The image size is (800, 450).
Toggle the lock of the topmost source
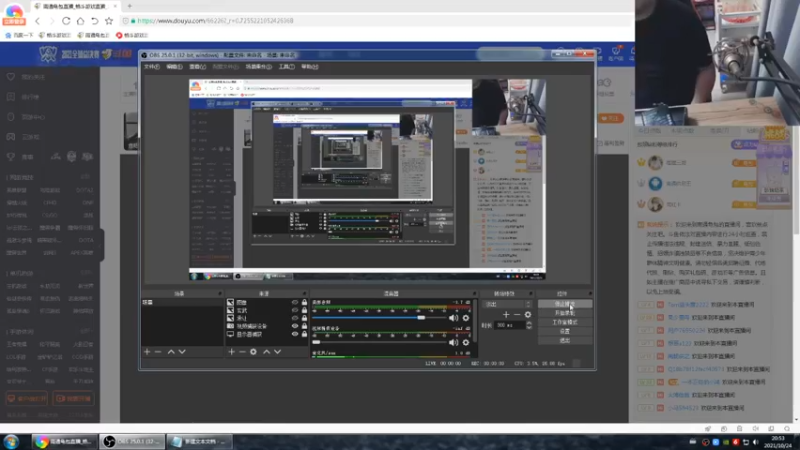coord(305,303)
